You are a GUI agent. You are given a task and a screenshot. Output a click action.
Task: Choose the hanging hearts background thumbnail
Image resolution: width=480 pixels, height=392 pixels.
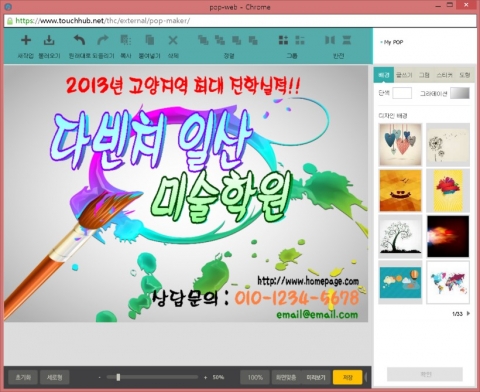(x=400, y=144)
